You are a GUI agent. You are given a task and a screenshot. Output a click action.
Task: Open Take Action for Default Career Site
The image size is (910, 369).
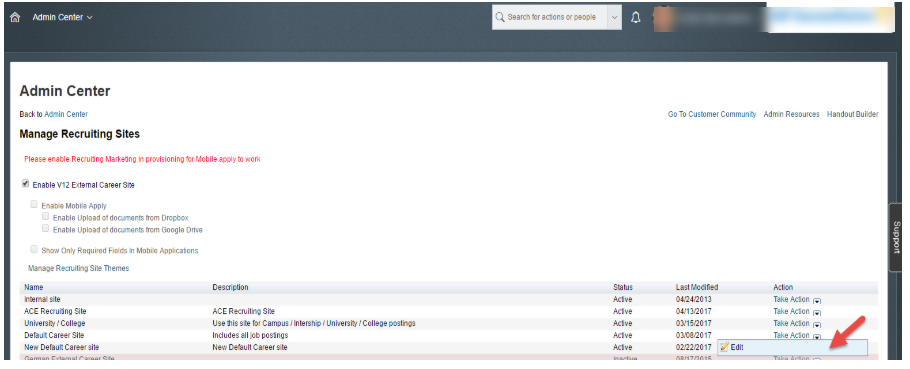(x=797, y=335)
